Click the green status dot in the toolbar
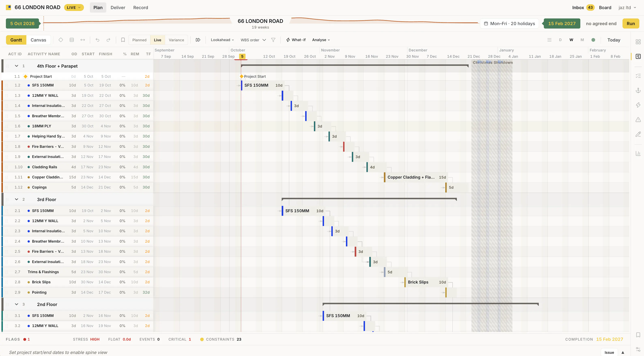 (x=593, y=40)
